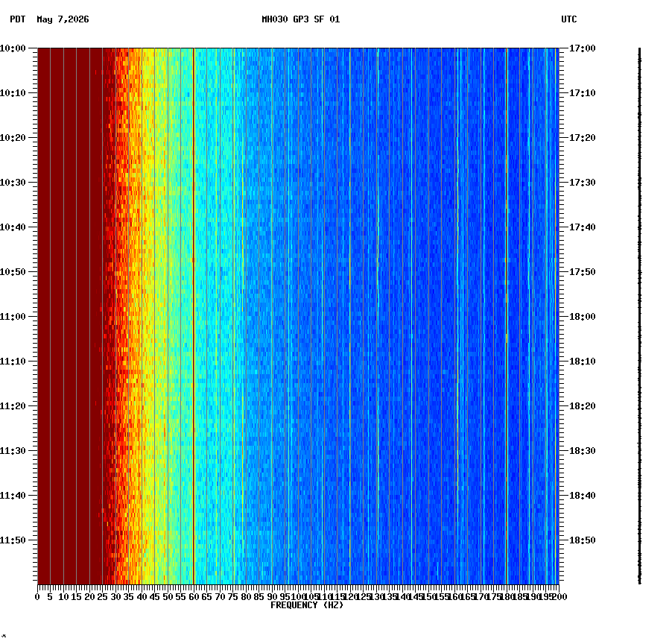Click the 17:40 UTC time label
The width and height of the screenshot is (672, 644).
(583, 227)
